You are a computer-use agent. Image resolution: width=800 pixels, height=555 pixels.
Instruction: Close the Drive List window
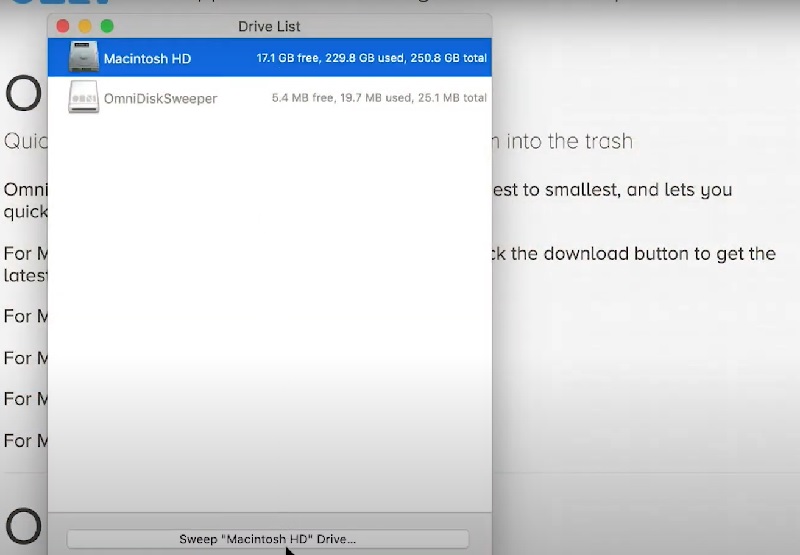(63, 26)
